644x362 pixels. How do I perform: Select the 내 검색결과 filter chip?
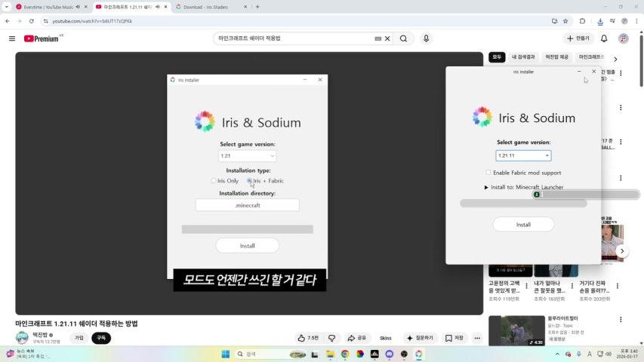523,57
